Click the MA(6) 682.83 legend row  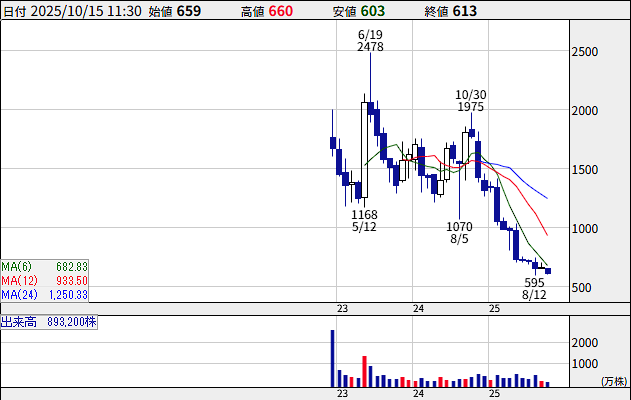tap(44, 267)
